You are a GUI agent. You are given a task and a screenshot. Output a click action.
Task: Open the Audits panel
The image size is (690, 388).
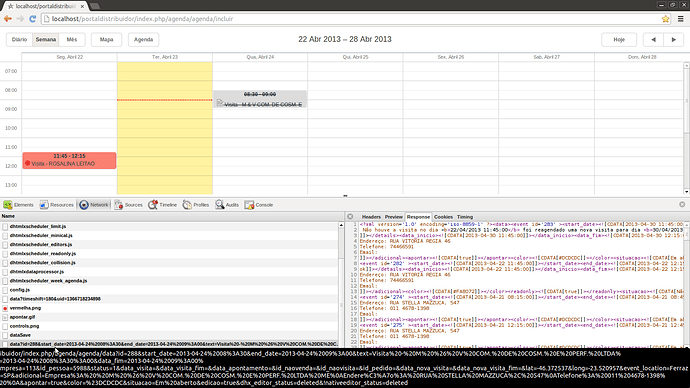(x=227, y=205)
